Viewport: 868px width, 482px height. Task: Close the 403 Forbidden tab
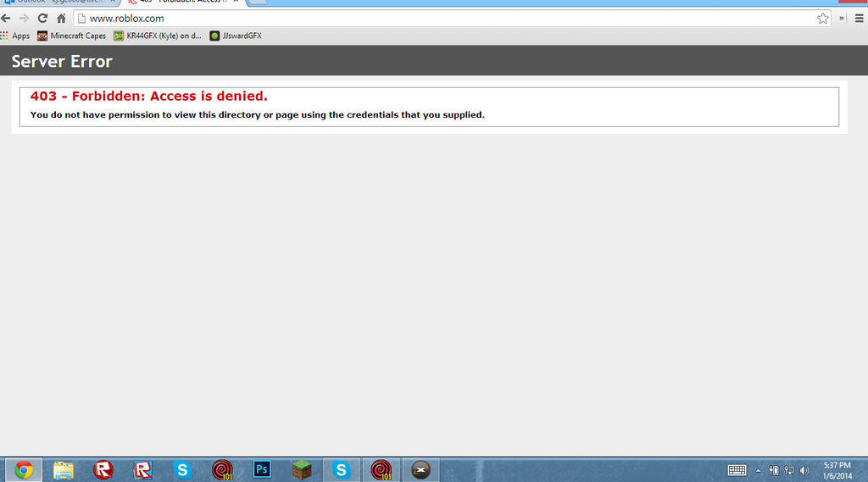(x=236, y=2)
